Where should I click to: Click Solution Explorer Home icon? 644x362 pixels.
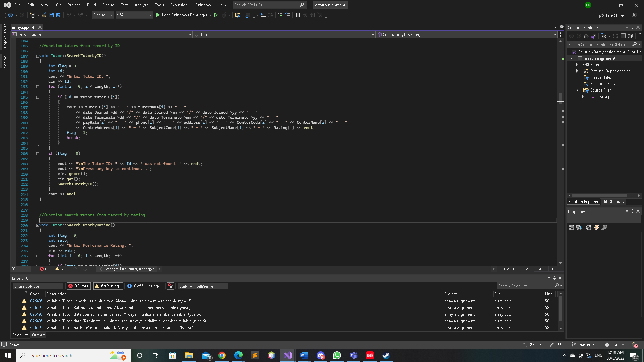[x=586, y=36]
